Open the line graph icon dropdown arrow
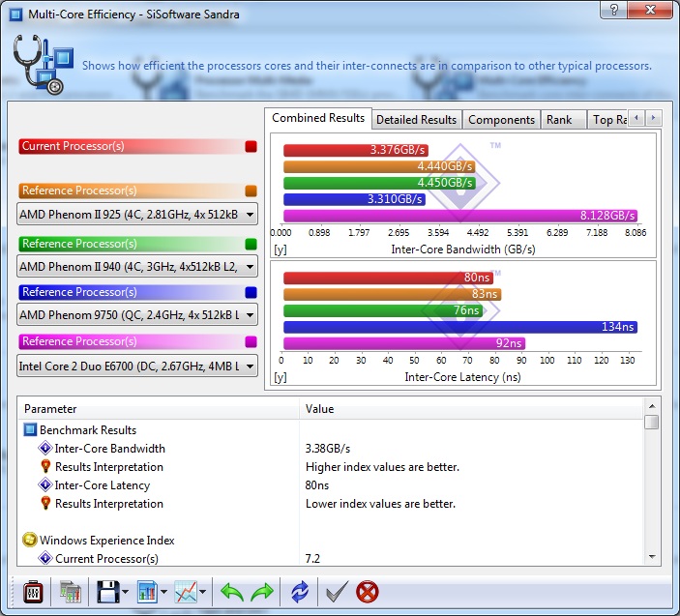 click(202, 592)
